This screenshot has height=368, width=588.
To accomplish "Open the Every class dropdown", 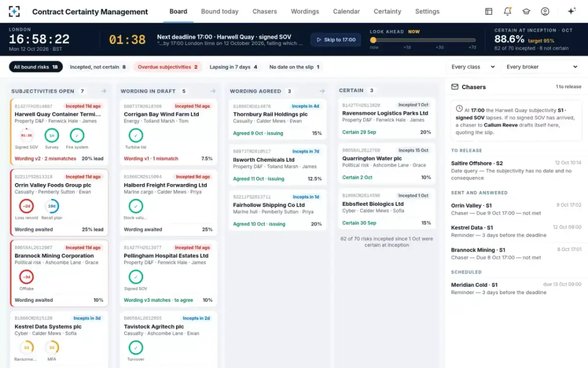I will click(x=473, y=67).
